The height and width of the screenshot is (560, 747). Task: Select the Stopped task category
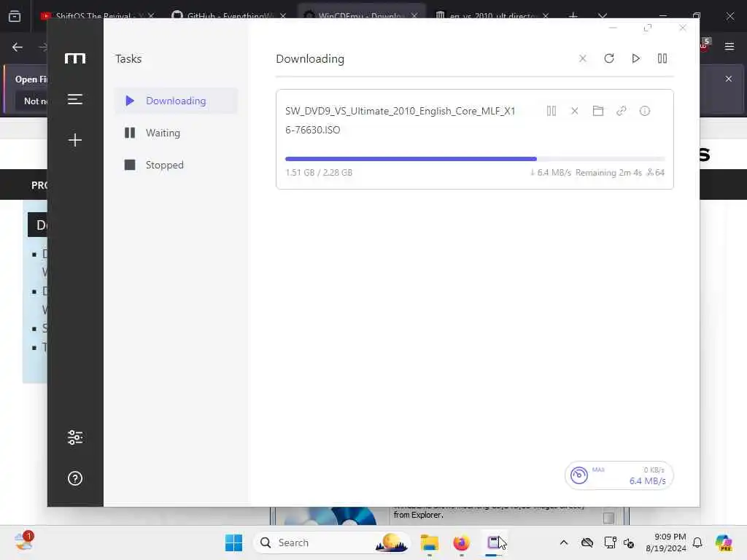(176, 165)
